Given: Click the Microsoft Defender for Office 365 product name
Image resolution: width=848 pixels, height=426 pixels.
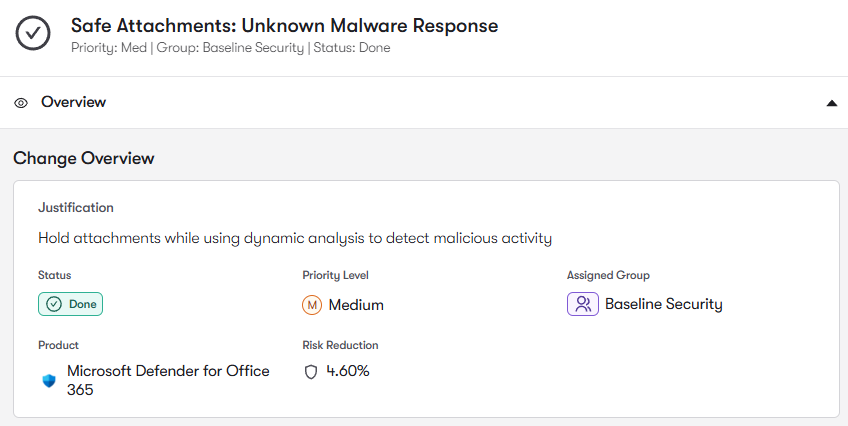Looking at the screenshot, I should (x=168, y=380).
